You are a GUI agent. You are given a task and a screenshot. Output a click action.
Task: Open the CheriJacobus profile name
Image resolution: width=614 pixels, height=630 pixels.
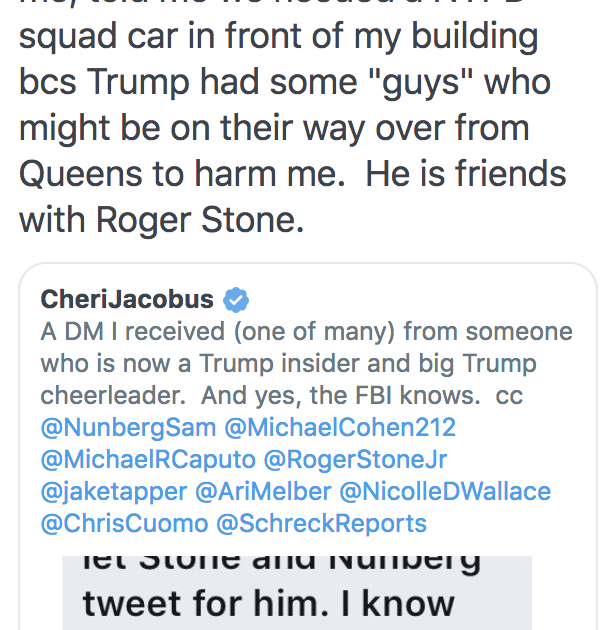pyautogui.click(x=127, y=299)
